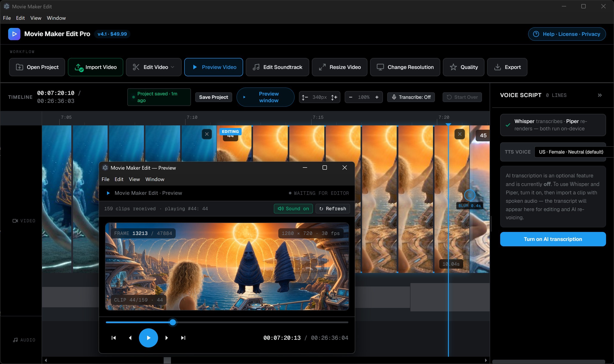The width and height of the screenshot is (614, 364).
Task: Launch the Preview window button
Action: tap(265, 97)
